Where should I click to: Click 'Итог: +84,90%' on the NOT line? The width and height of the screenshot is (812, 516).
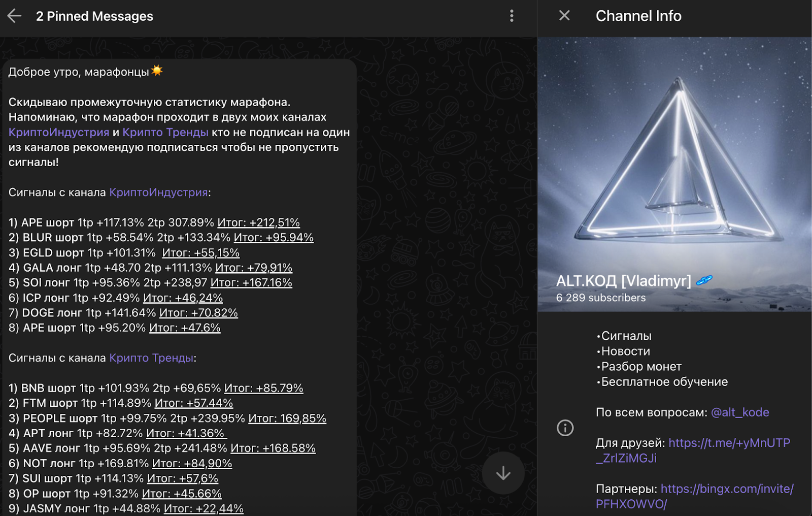pyautogui.click(x=192, y=464)
